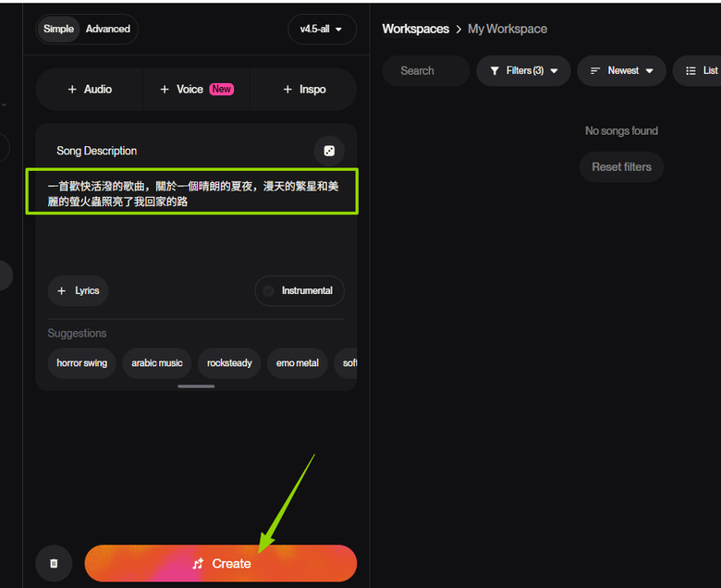Randomize description with the dice icon
Viewport: 721px width, 588px height.
point(329,151)
